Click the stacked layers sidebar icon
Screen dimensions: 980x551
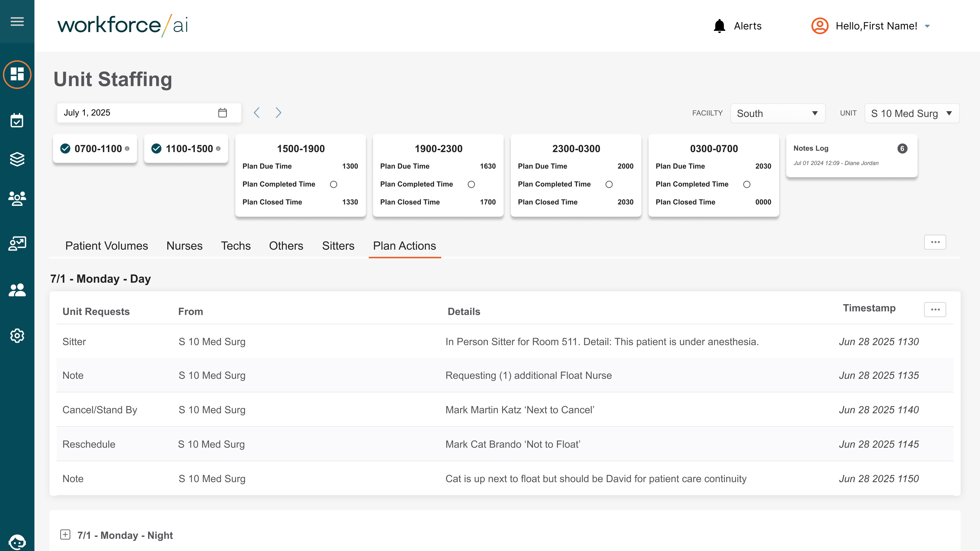(x=17, y=160)
